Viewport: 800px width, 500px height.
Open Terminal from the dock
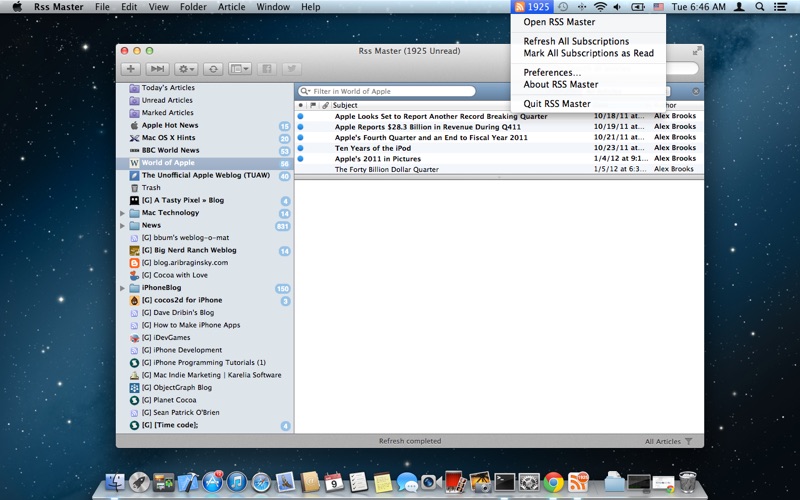[x=505, y=482]
